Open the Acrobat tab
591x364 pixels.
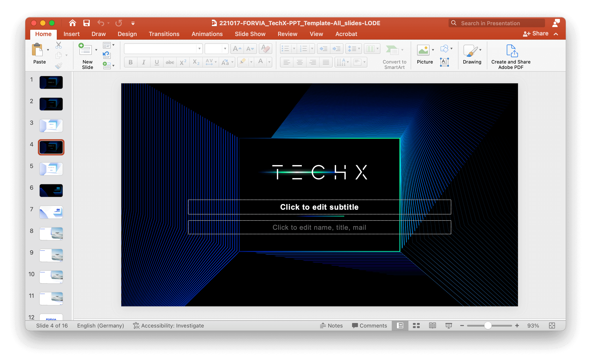pyautogui.click(x=346, y=34)
